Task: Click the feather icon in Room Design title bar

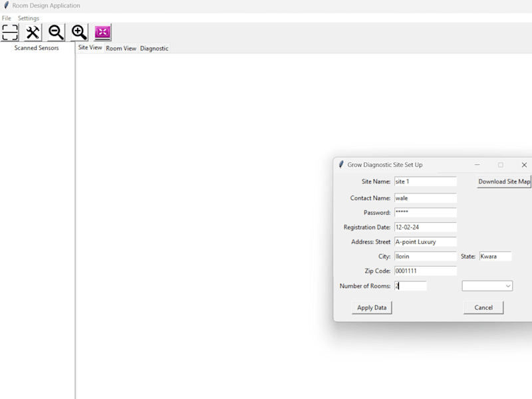Action: tap(6, 5)
